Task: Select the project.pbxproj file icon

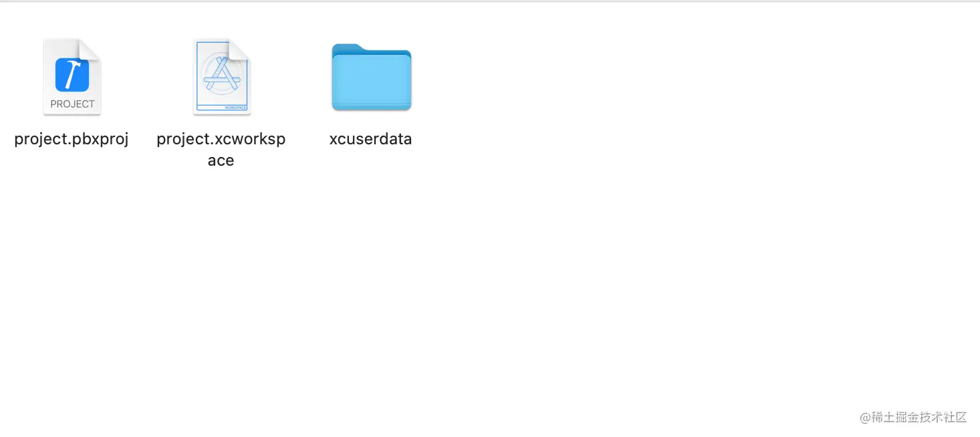Action: 72,77
